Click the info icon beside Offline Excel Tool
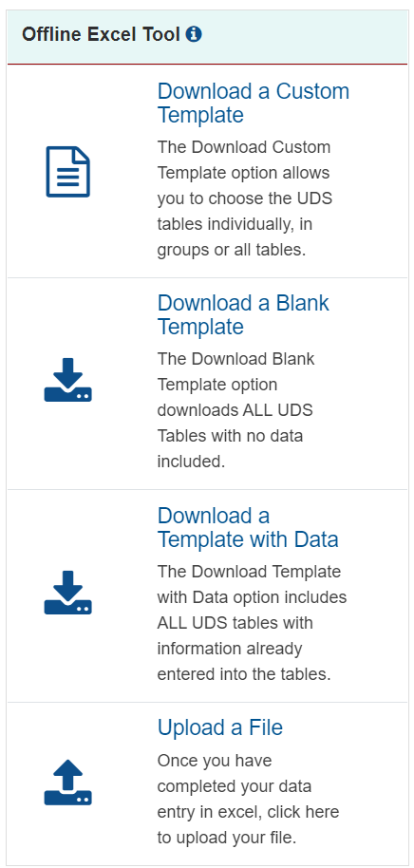Screen dimensions: 414x868 [x=194, y=34]
